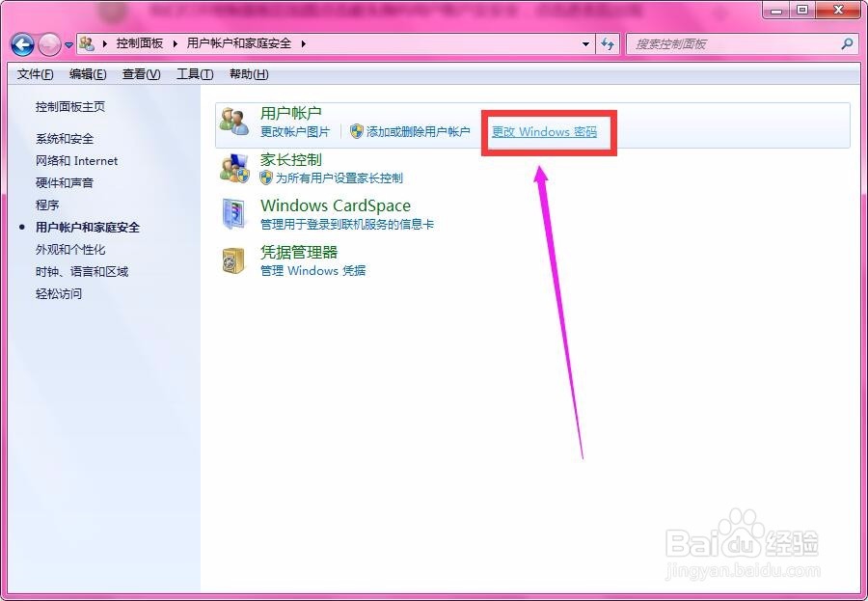This screenshot has width=868, height=601.
Task: Click the Back navigation arrow button
Action: [22, 44]
